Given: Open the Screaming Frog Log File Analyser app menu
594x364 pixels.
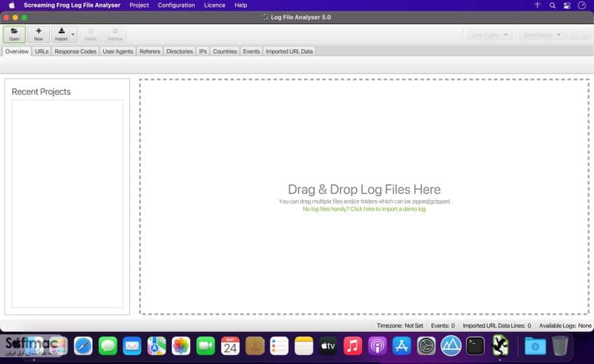Looking at the screenshot, I should (72, 5).
